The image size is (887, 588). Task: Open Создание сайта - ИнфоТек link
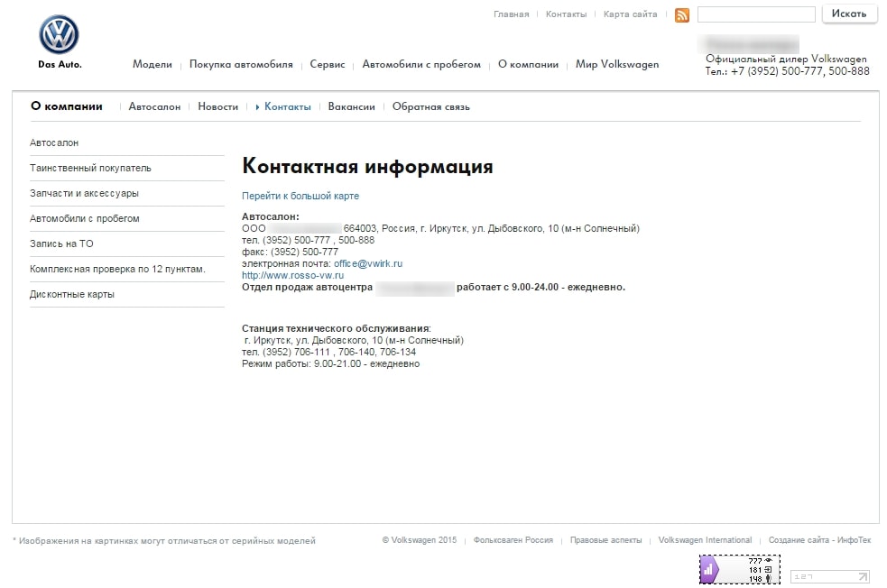click(819, 540)
